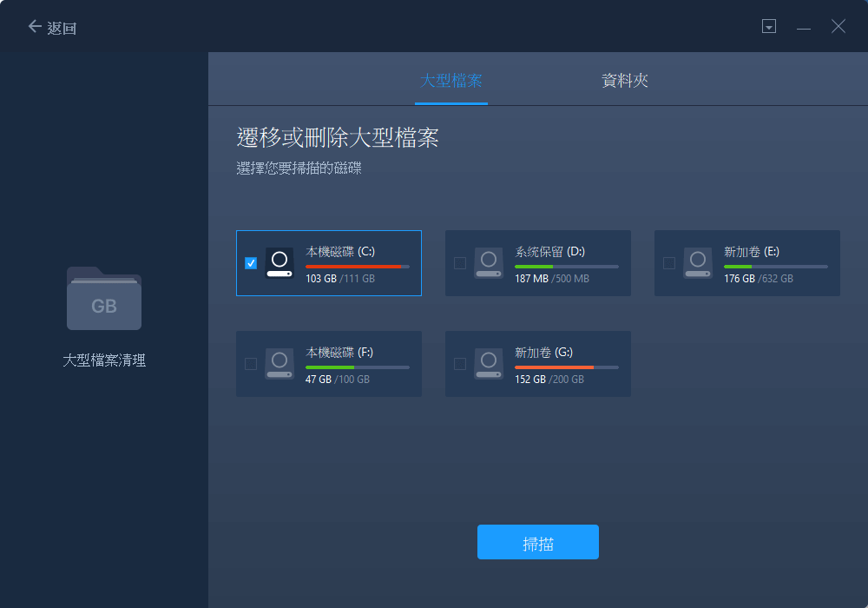Click the drive icon for 本機磁碟 (F:)
The width and height of the screenshot is (868, 608).
click(279, 363)
